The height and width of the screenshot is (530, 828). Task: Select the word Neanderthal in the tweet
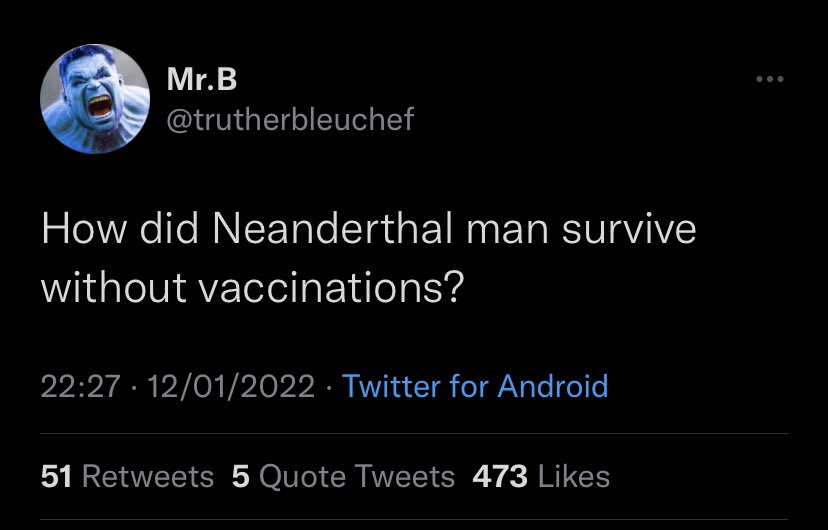(x=333, y=229)
